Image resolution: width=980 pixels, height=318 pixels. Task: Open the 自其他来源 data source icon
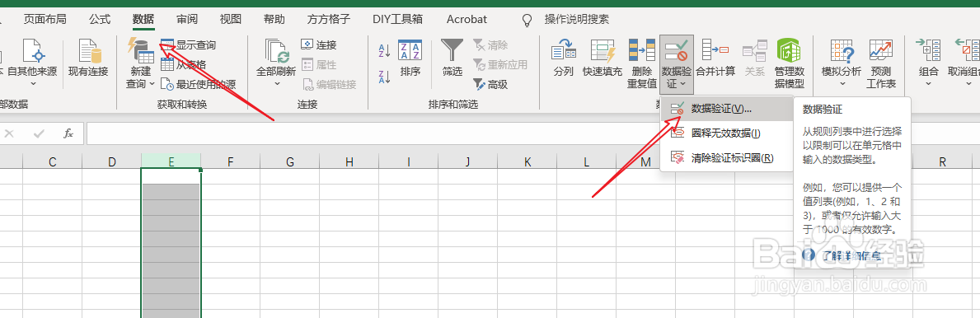pyautogui.click(x=32, y=50)
